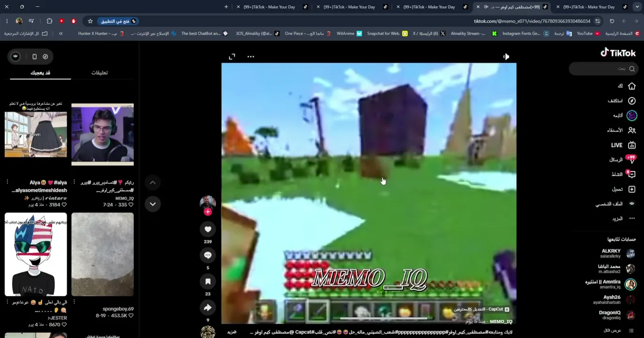
Task: Open the YouTube bookmark
Action: click(588, 33)
